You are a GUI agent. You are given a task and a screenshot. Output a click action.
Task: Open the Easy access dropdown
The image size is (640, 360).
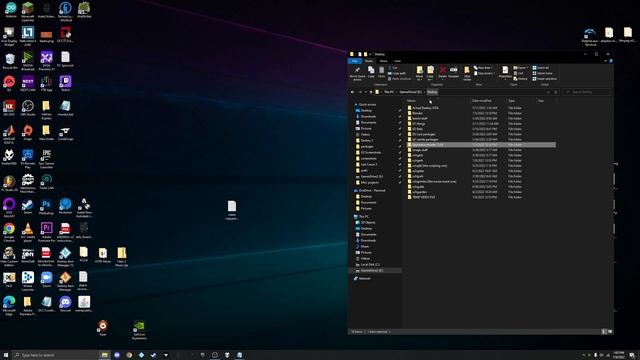[484, 73]
